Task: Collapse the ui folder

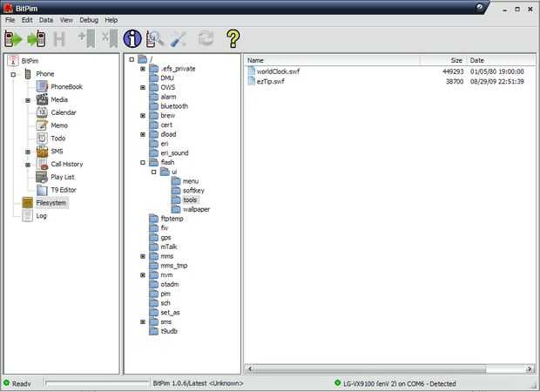Action: [153, 172]
